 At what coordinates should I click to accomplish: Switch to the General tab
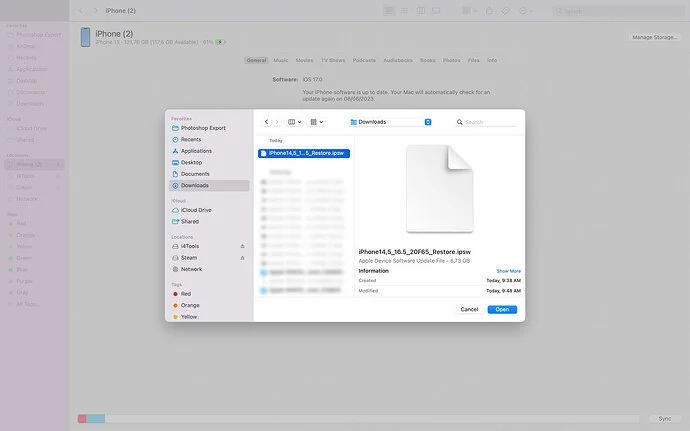point(256,60)
